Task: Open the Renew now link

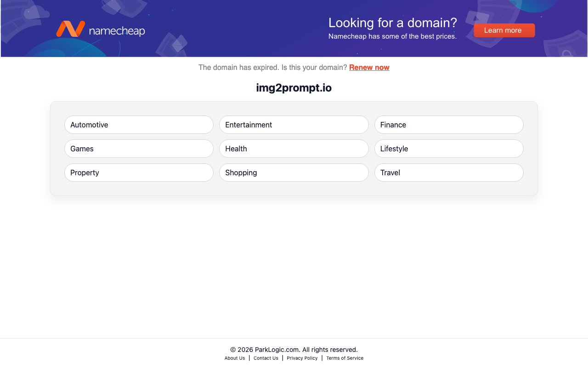Action: (369, 67)
